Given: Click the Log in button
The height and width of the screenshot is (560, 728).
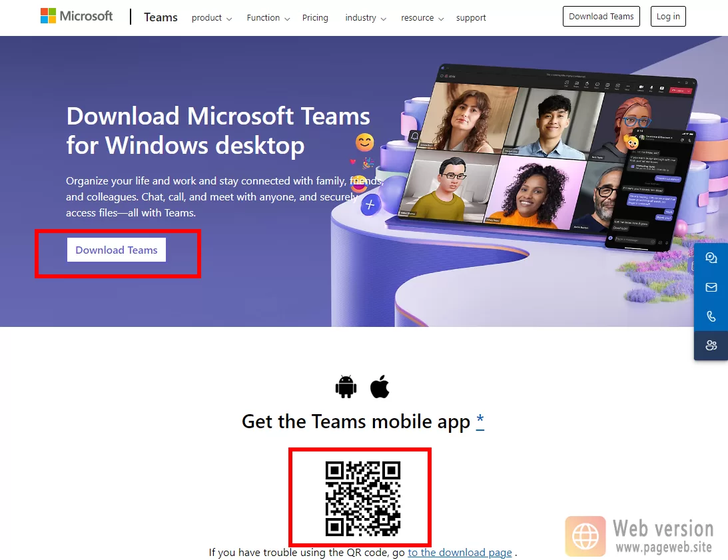Looking at the screenshot, I should (x=668, y=16).
